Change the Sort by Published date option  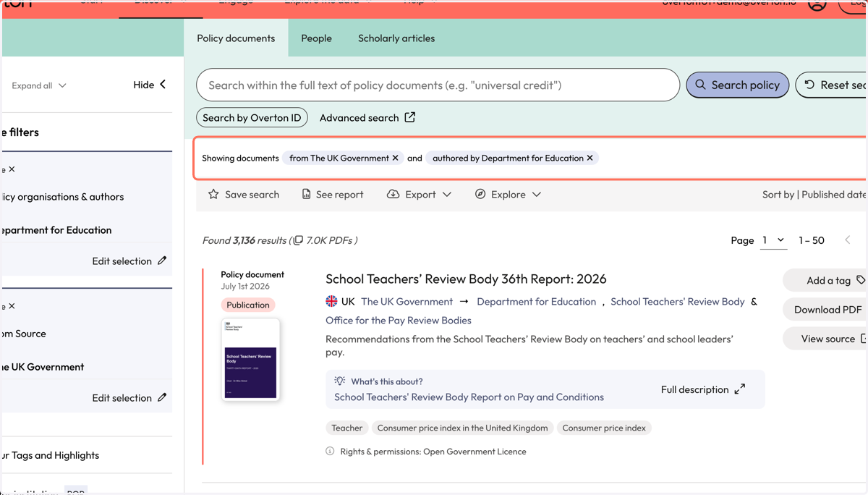tap(814, 194)
